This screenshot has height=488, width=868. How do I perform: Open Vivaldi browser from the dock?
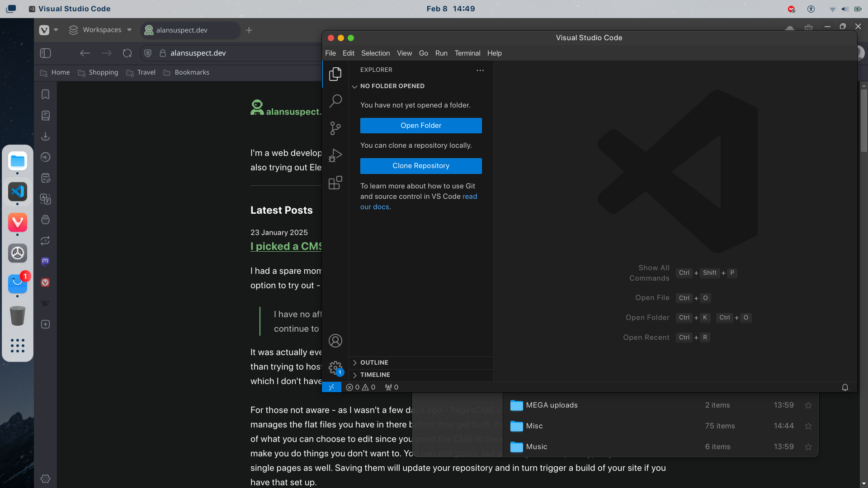(18, 222)
